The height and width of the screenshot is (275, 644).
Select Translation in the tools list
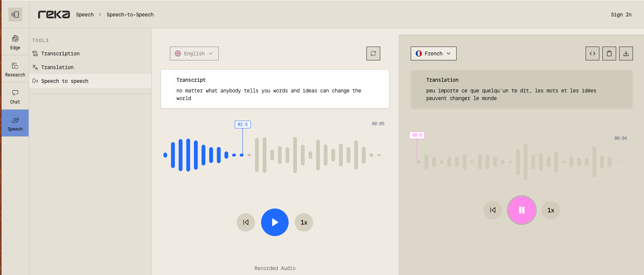coord(57,67)
